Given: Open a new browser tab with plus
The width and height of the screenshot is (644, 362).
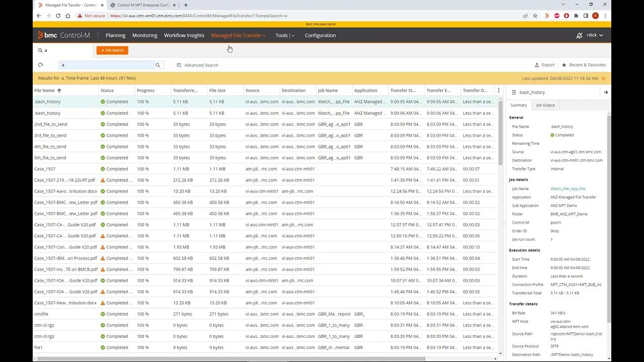Looking at the screenshot, I should pos(186,5).
